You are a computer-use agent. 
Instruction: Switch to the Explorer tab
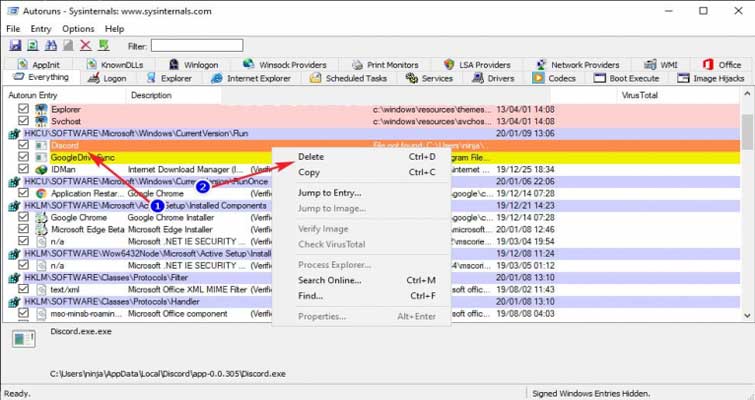point(169,78)
